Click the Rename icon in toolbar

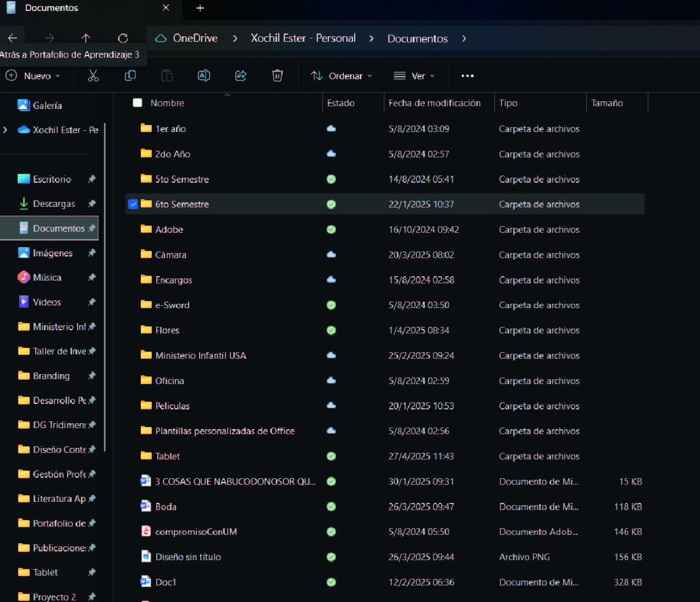click(x=204, y=76)
